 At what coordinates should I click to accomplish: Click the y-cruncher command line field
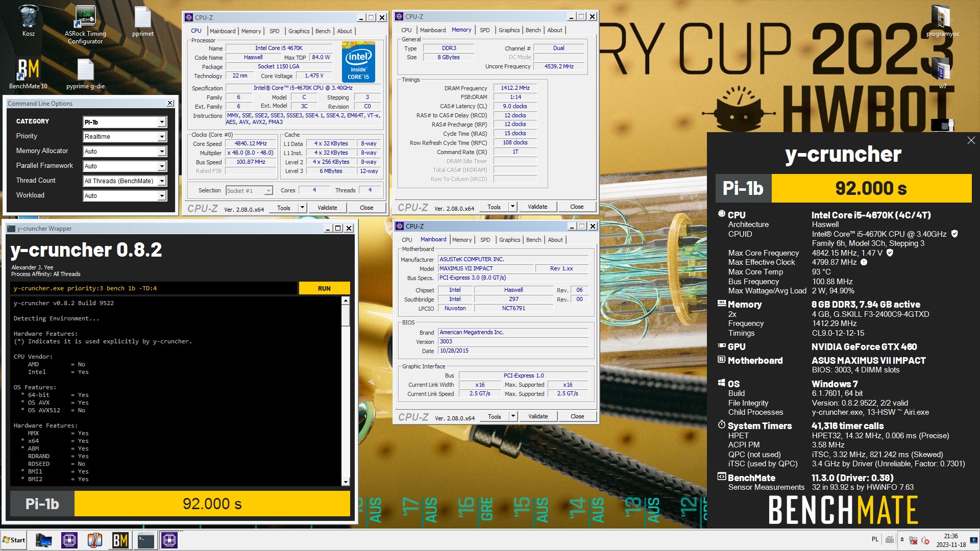click(153, 288)
